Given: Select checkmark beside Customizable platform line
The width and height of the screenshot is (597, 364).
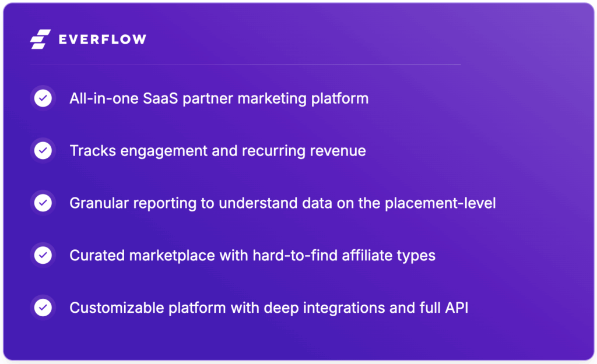Looking at the screenshot, I should tap(43, 308).
